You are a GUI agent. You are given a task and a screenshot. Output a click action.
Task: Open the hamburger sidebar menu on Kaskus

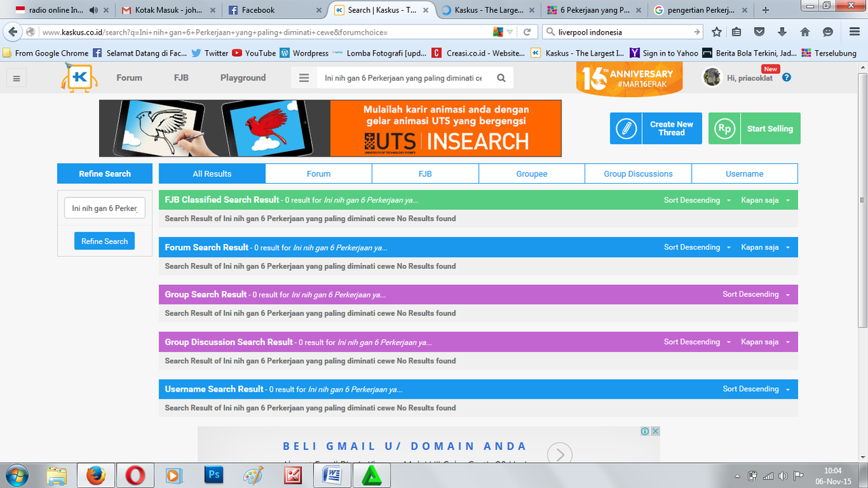pyautogui.click(x=17, y=78)
